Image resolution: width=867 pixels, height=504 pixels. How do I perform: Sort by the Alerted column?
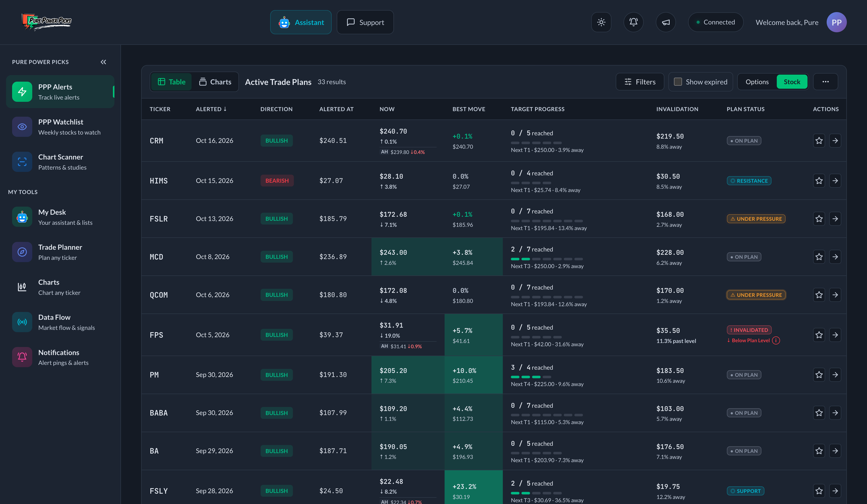[211, 109]
